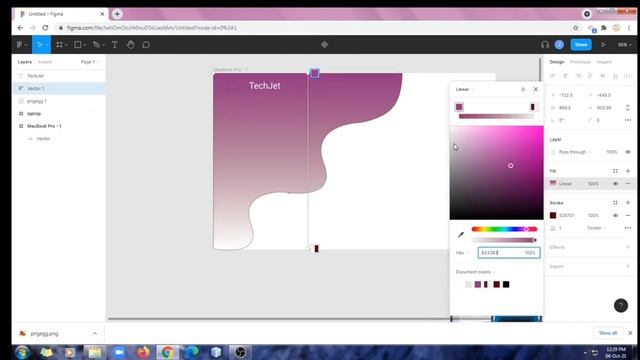
Task: Go back in browser history
Action: (20, 28)
